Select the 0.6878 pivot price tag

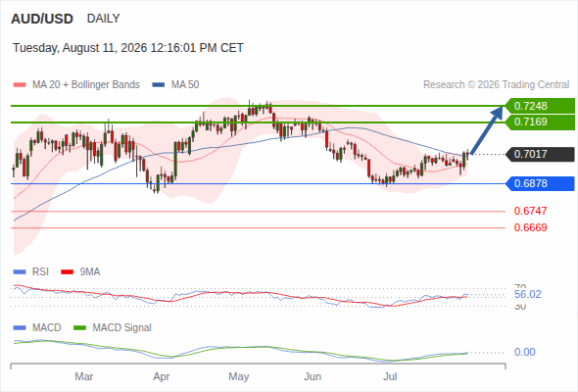coord(540,183)
